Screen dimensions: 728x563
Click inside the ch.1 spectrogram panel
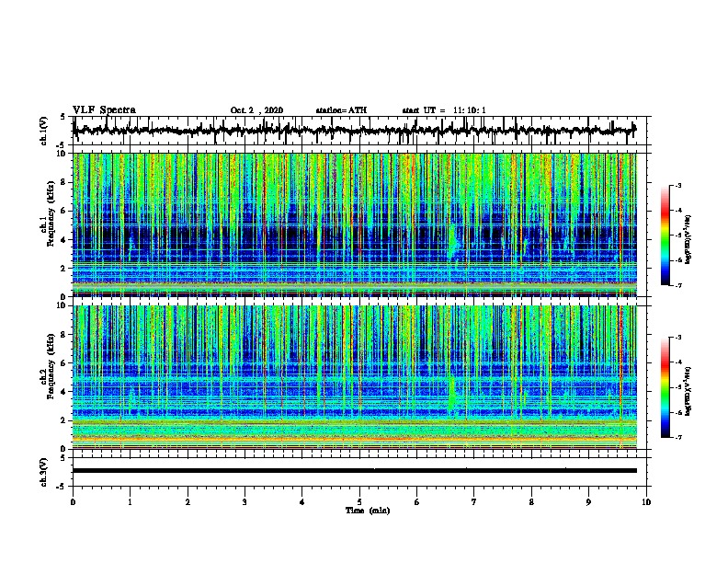(354, 224)
